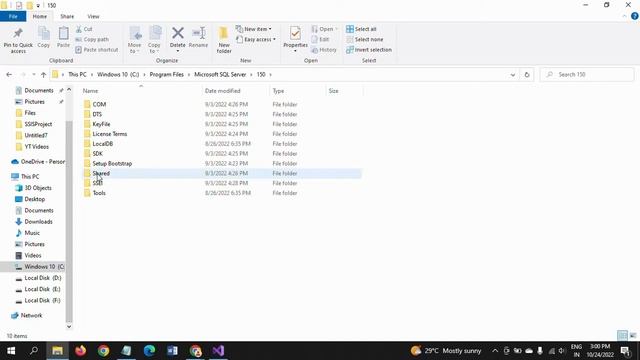Click the Paste ribbon icon
640x360 pixels.
pyautogui.click(x=63, y=38)
